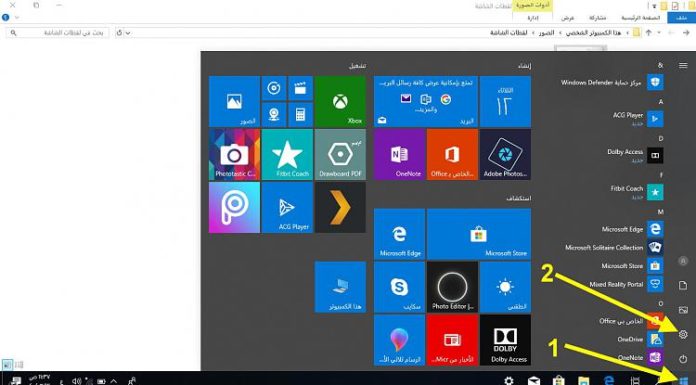Open the Weather tile
Image resolution: width=696 pixels, height=385 pixels.
(505, 287)
